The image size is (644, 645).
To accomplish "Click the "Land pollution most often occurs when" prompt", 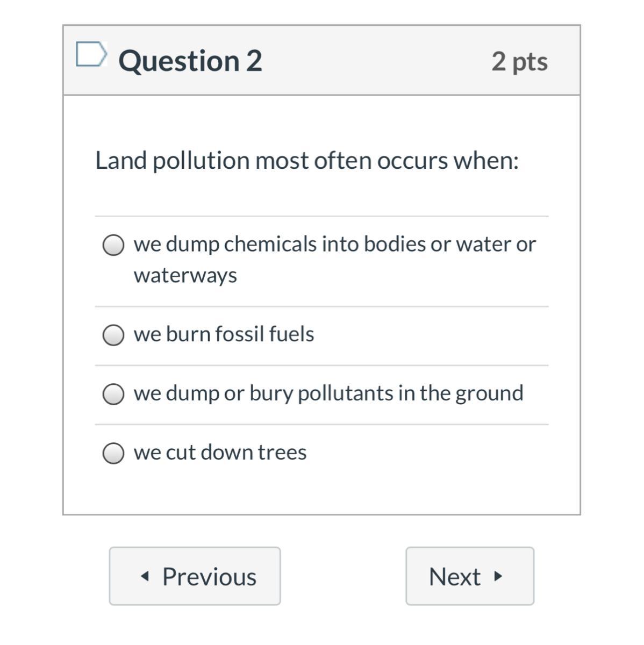I will pos(307,160).
